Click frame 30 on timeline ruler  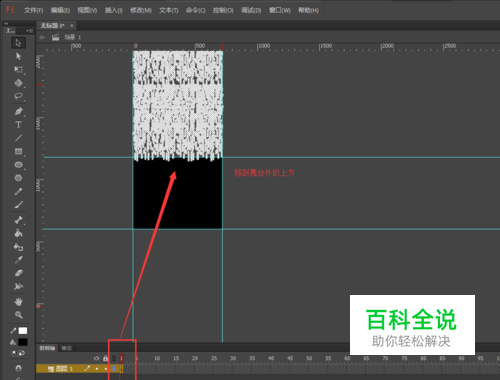[x=233, y=358]
